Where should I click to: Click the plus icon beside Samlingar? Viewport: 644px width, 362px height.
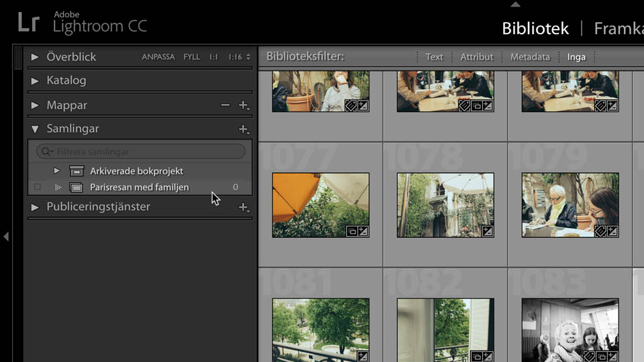244,129
